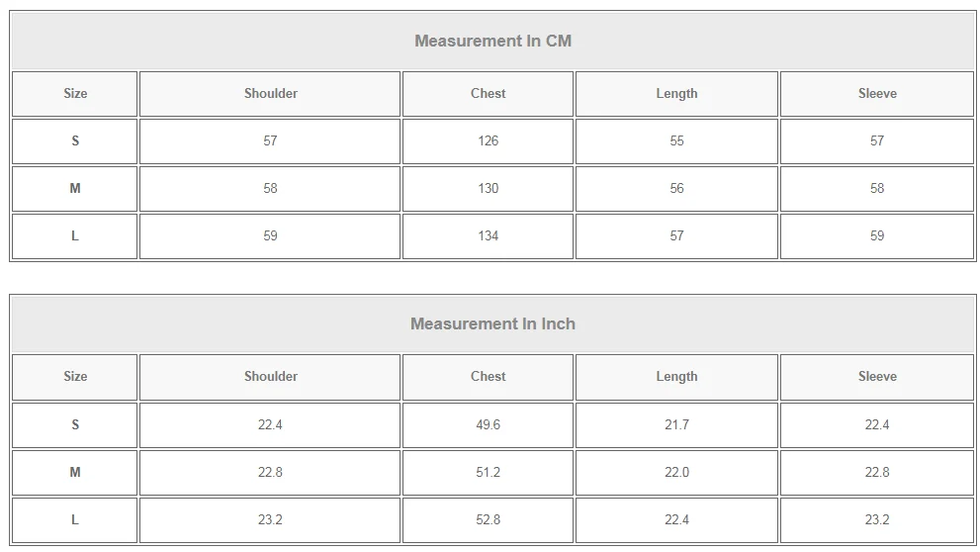Screen dimensions: 980x552
Task: Select size S row label in CM table
Action: coord(75,140)
